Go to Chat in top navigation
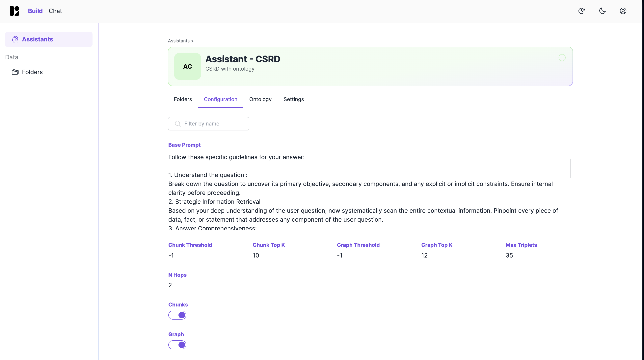Screen dimensions: 644x360 tap(55, 11)
